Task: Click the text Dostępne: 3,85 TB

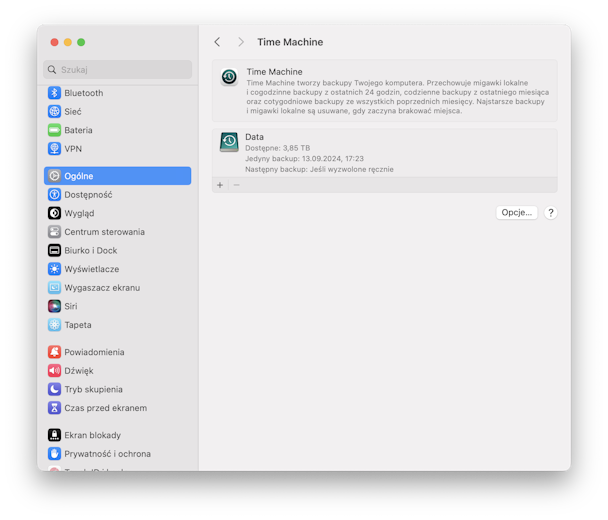Action: [x=278, y=148]
